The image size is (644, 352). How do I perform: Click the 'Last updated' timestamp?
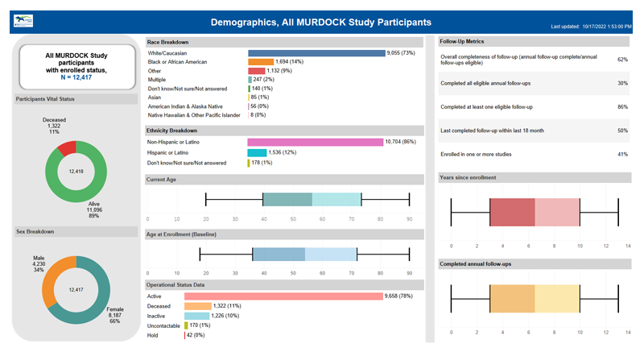[x=591, y=27]
